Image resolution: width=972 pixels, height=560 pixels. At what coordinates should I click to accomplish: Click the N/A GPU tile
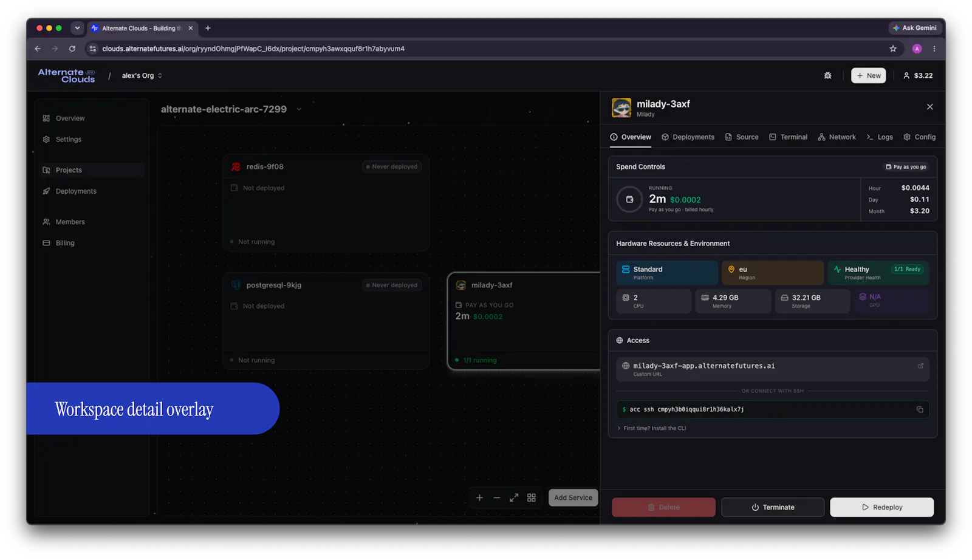pyautogui.click(x=891, y=301)
